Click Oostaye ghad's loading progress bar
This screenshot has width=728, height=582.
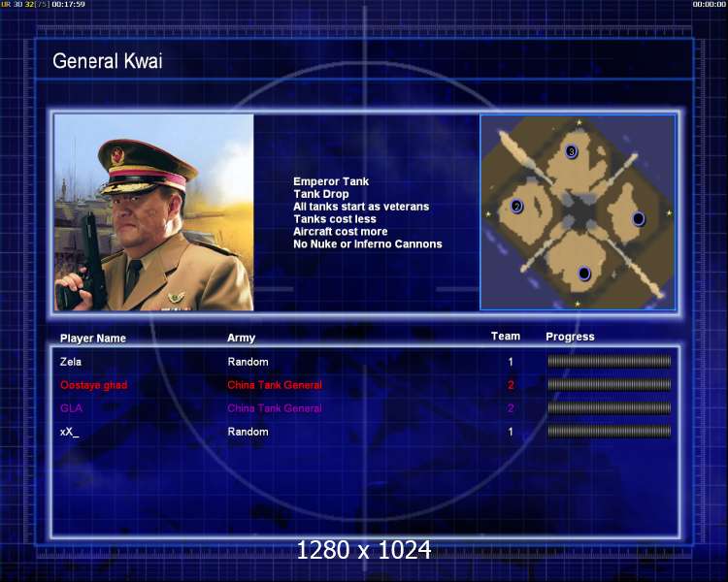coord(610,384)
